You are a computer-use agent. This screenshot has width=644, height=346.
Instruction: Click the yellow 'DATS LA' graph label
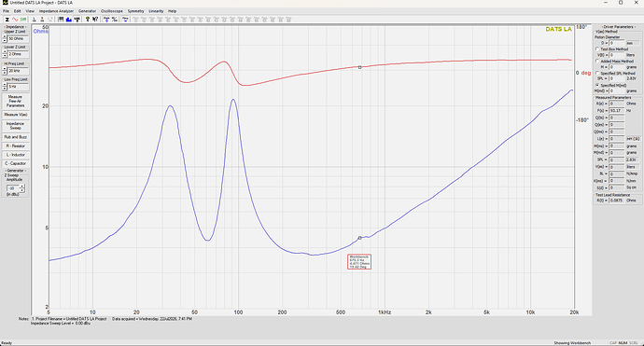tap(558, 29)
